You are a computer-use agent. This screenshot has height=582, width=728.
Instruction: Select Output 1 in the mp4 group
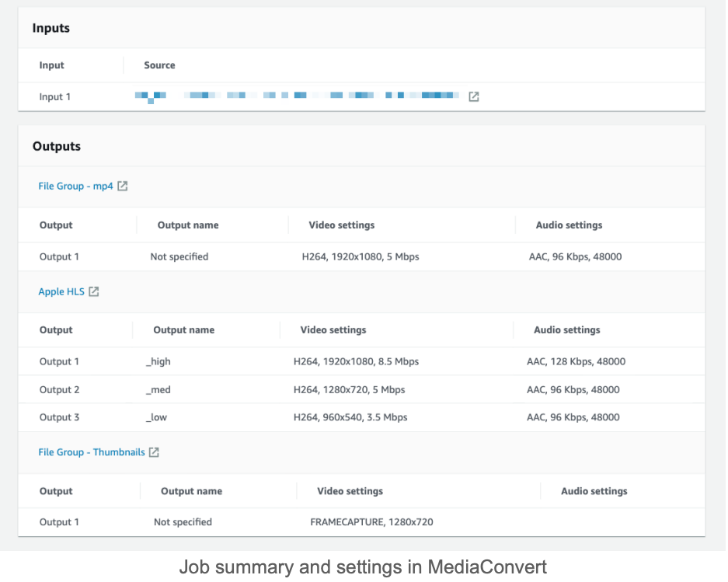coord(311,256)
